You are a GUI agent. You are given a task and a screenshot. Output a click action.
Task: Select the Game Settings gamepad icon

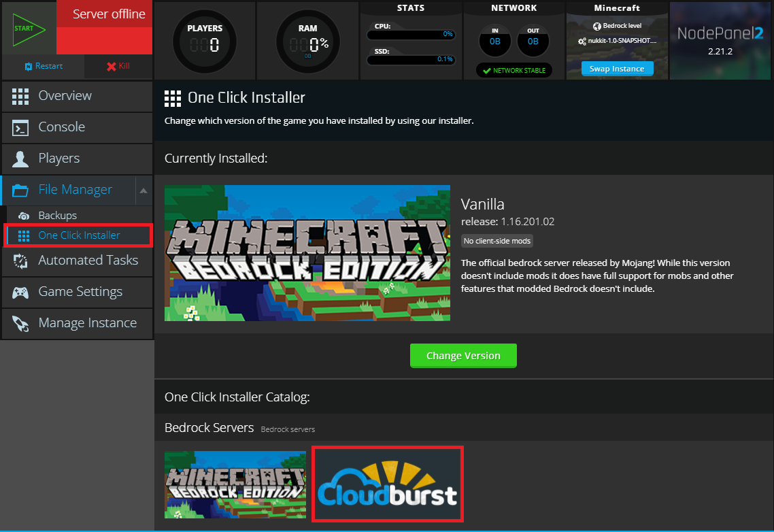(20, 292)
